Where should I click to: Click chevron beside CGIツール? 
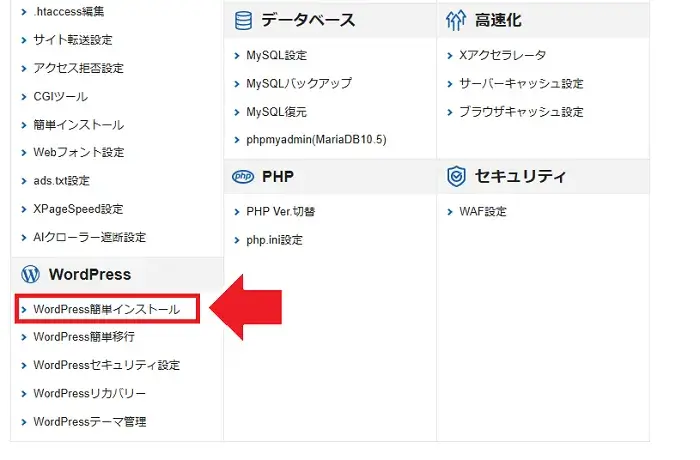(x=24, y=97)
